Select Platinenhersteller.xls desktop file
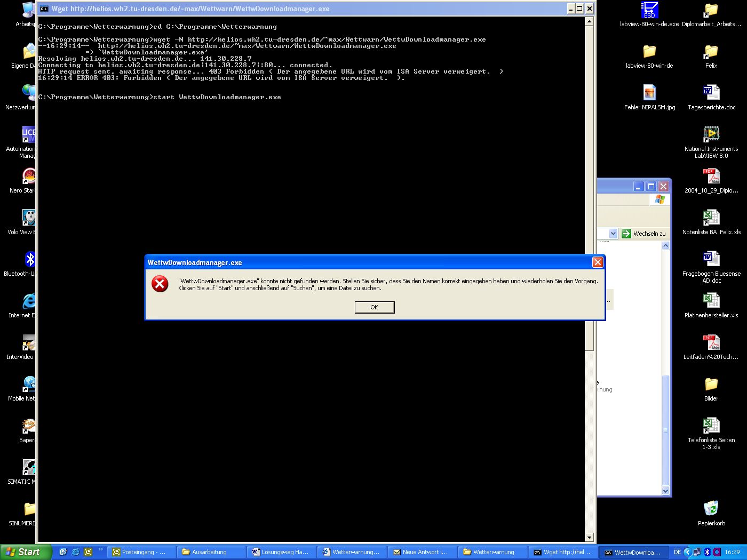Viewport: 747px width, 560px height. coord(711,301)
